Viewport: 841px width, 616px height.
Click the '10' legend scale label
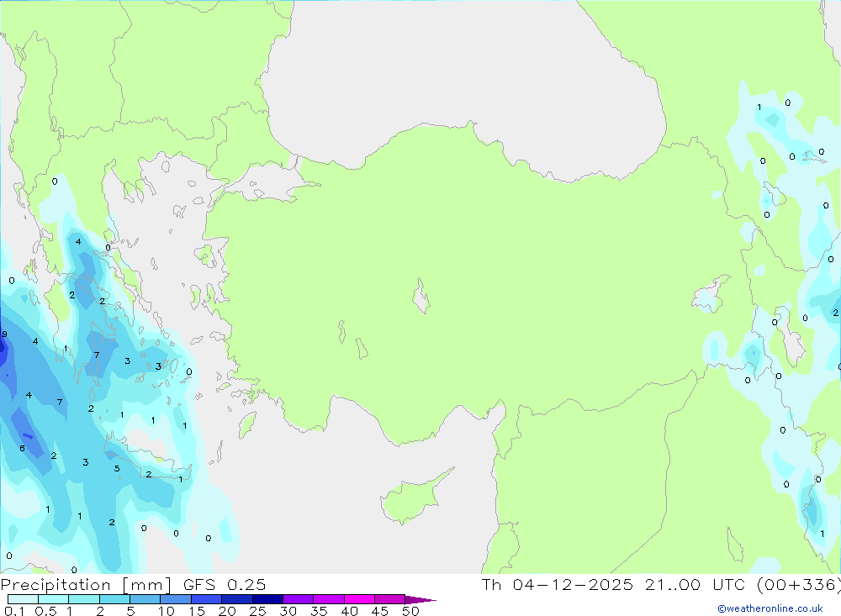[x=167, y=611]
